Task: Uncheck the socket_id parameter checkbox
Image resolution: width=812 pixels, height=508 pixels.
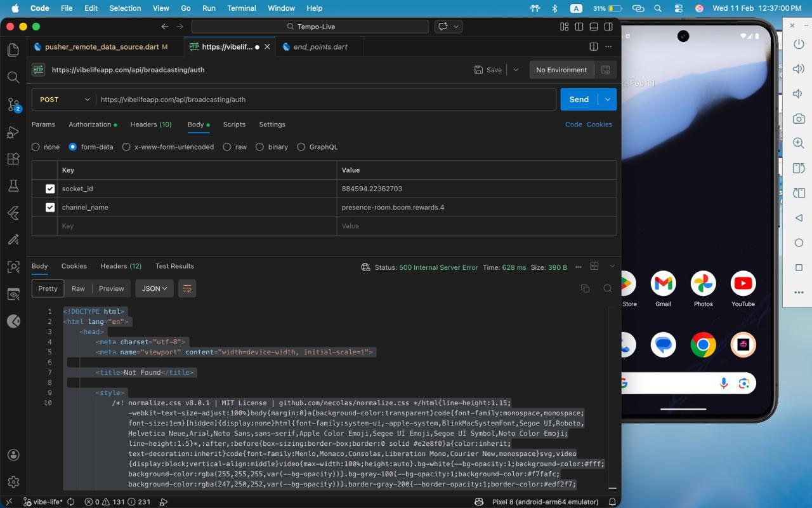Action: (50, 189)
